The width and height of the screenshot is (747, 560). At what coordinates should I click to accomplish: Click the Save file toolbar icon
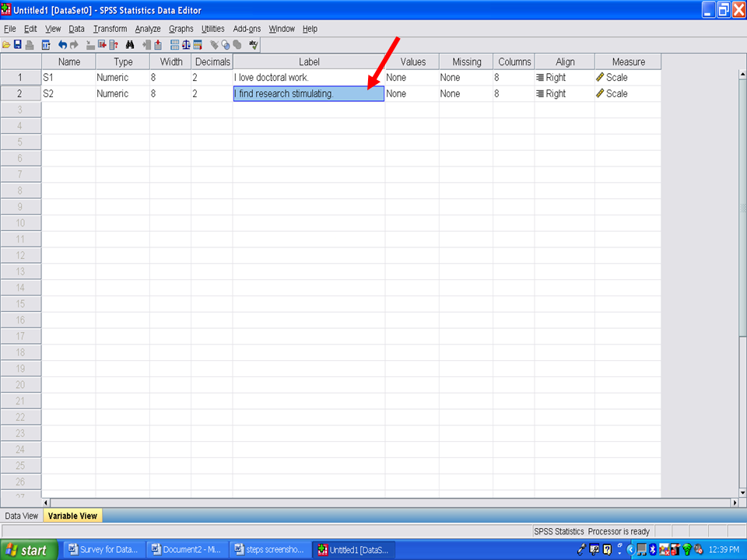(17, 45)
